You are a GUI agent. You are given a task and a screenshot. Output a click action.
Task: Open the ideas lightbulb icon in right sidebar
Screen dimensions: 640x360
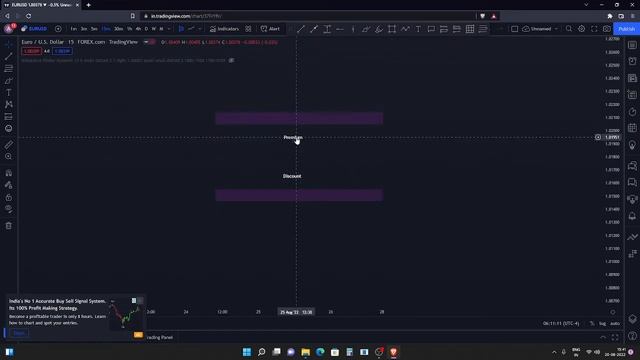coord(632,145)
